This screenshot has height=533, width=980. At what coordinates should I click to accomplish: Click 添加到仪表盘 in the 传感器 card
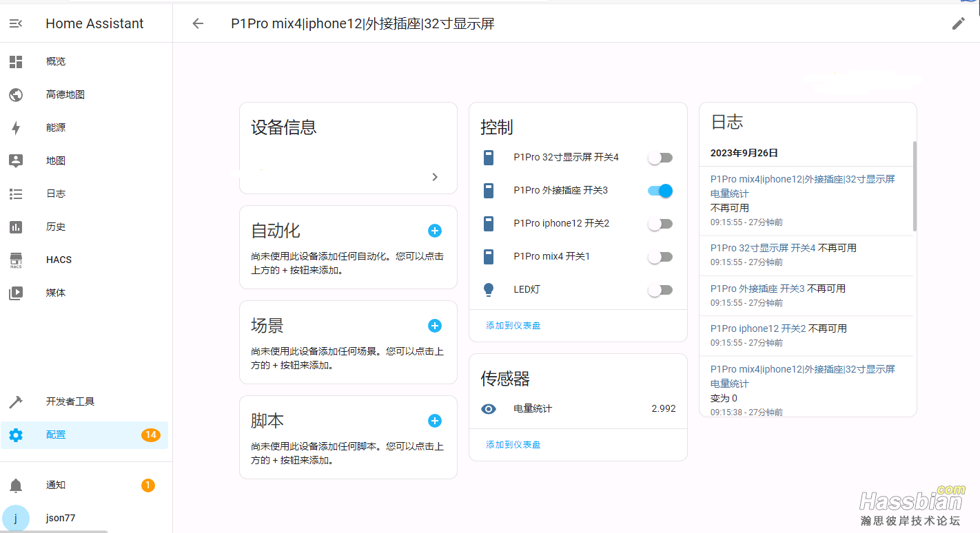click(513, 444)
